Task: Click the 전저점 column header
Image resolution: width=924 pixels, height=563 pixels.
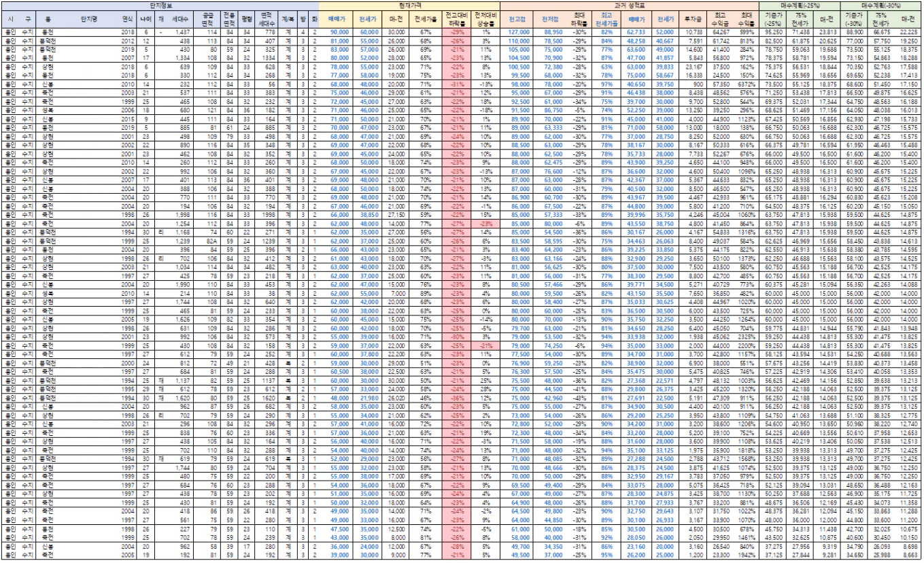Action: click(550, 19)
